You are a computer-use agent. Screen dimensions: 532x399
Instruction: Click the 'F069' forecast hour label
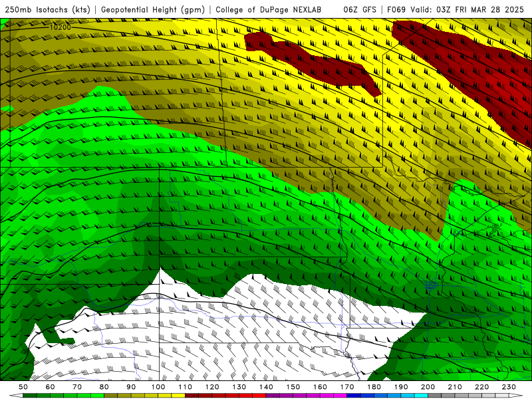point(396,9)
